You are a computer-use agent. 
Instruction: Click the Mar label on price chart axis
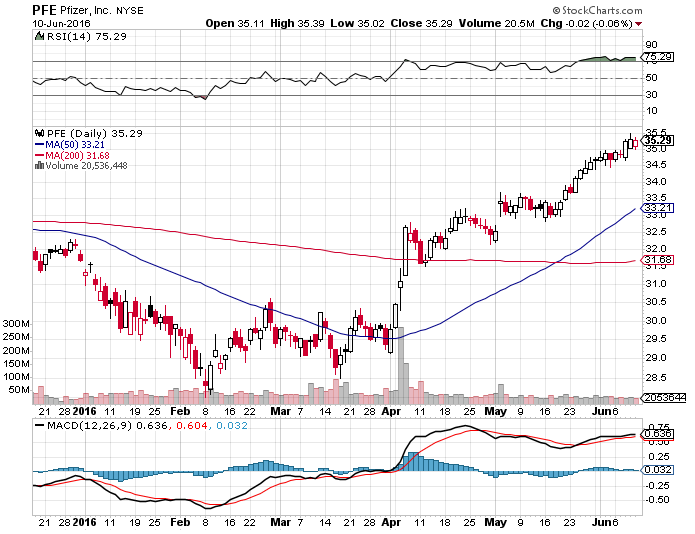pos(281,411)
